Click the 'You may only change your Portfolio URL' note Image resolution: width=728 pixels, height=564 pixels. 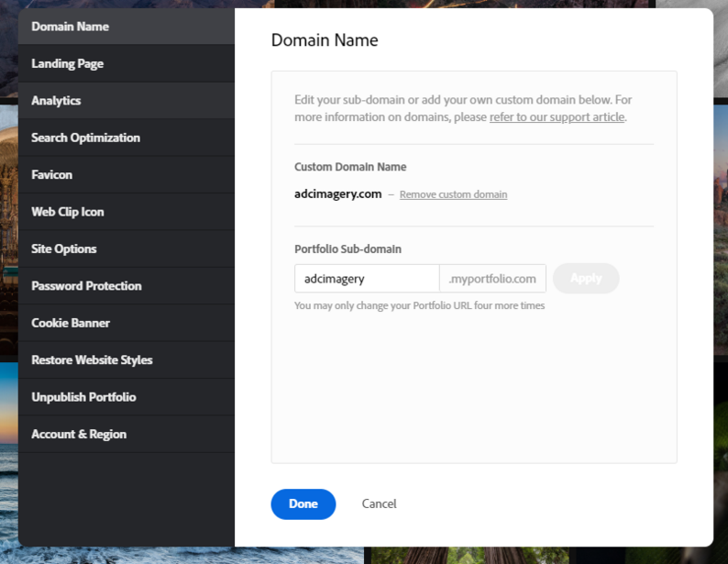(x=419, y=306)
